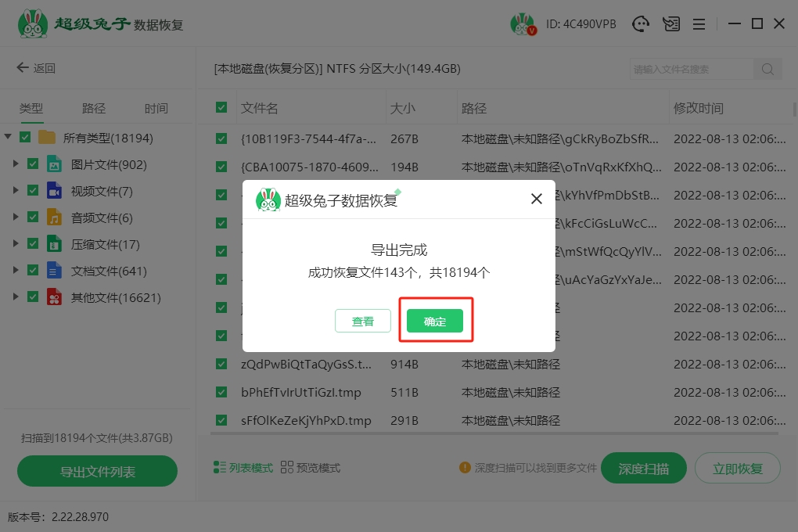Close the export complete dialog

coord(537,199)
